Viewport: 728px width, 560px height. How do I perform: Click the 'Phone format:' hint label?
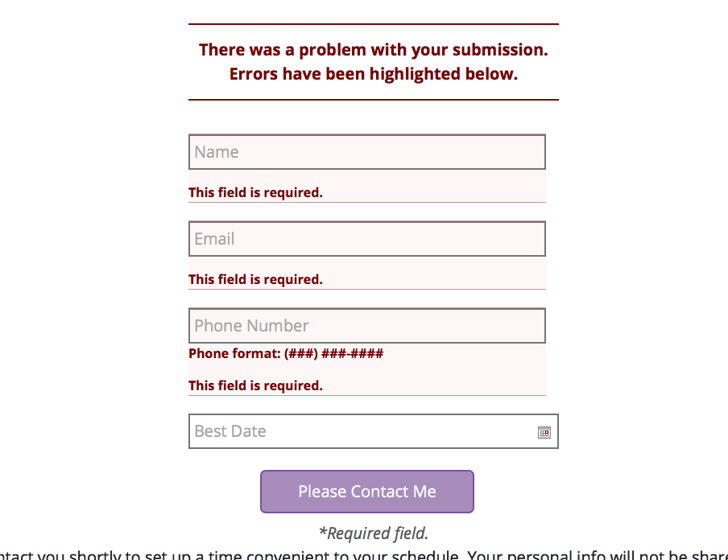[234, 353]
